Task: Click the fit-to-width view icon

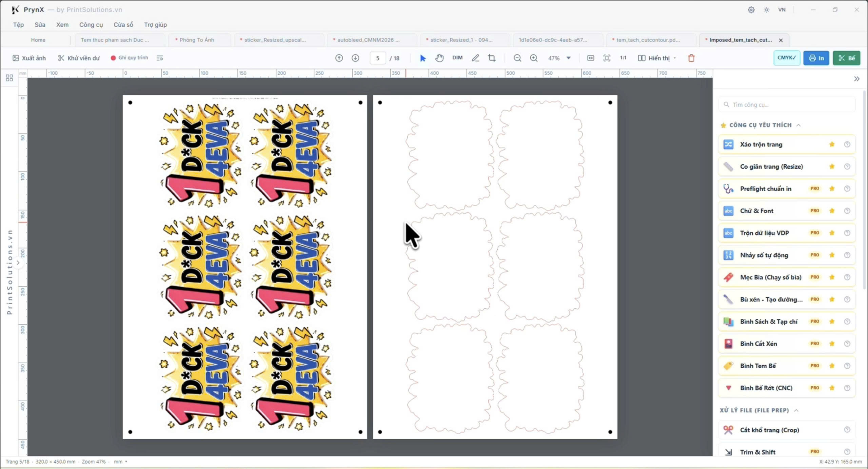Action: [x=590, y=58]
